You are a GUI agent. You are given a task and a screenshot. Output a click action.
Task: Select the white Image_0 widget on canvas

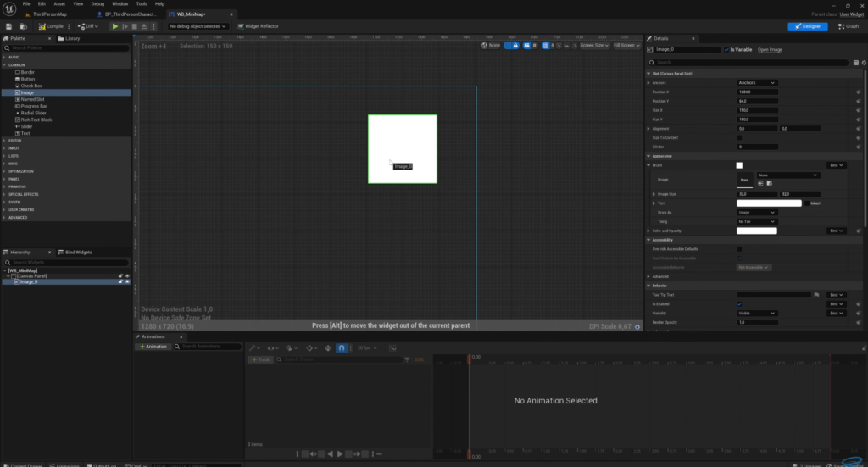click(x=403, y=149)
